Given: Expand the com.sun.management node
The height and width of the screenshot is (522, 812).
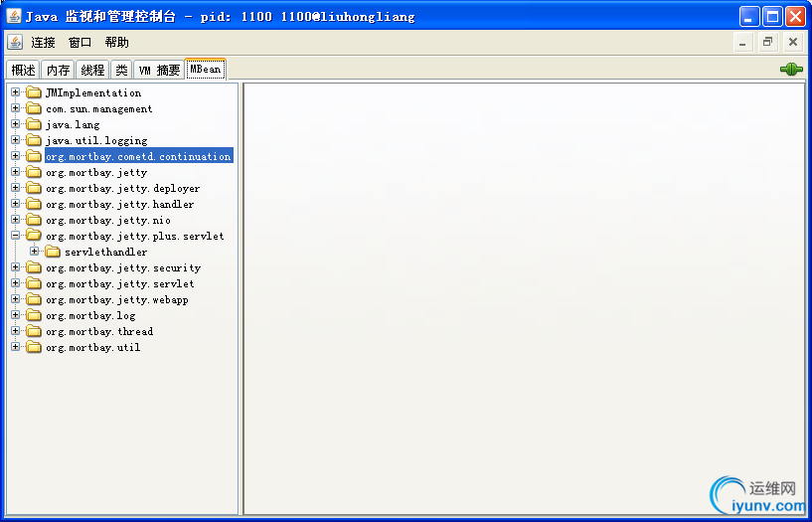Looking at the screenshot, I should point(16,108).
